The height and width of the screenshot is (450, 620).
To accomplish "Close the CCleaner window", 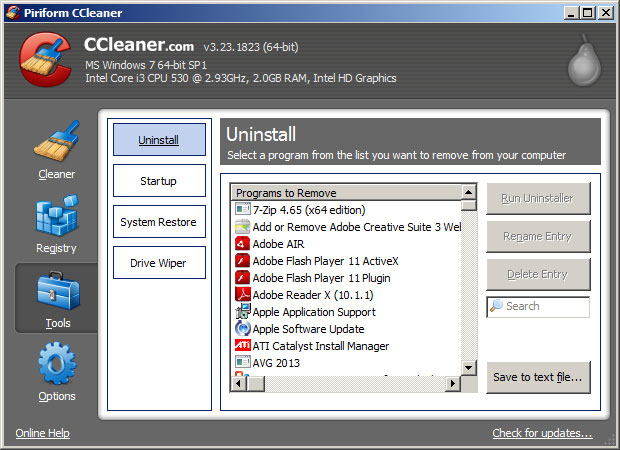I will (x=606, y=13).
